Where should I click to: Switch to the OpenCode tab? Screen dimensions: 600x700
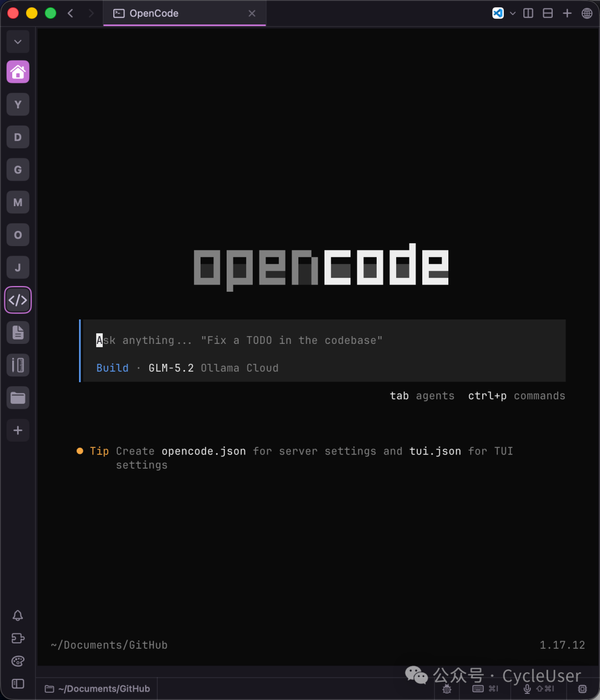point(184,13)
